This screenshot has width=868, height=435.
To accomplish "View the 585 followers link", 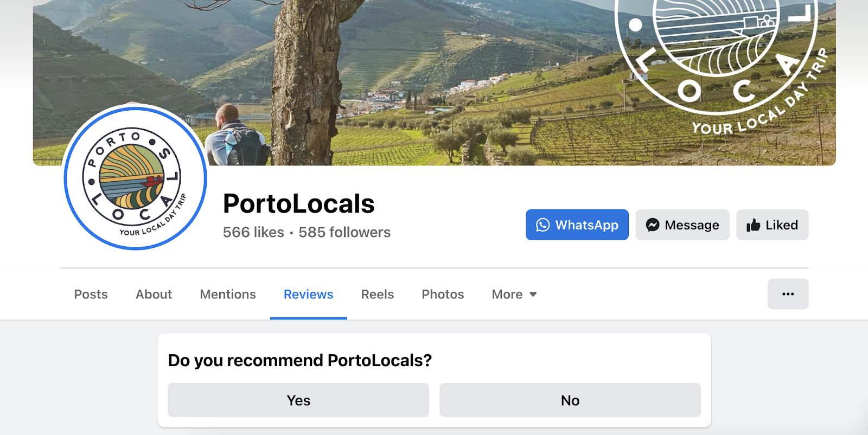I will point(344,232).
